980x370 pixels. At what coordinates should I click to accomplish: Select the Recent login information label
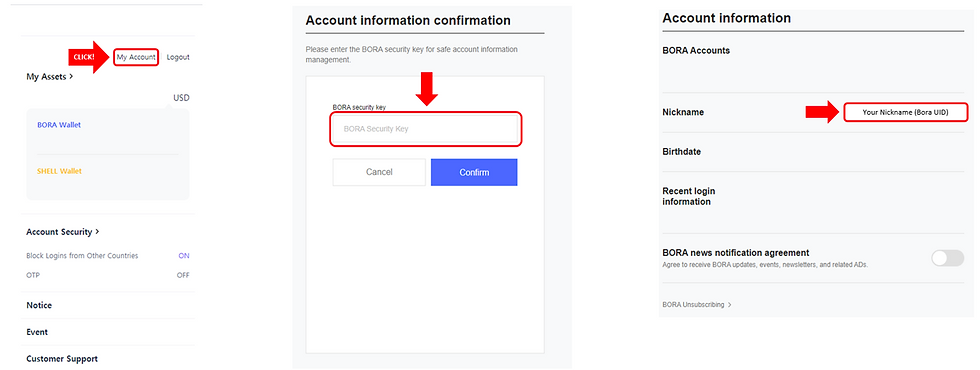tap(689, 196)
